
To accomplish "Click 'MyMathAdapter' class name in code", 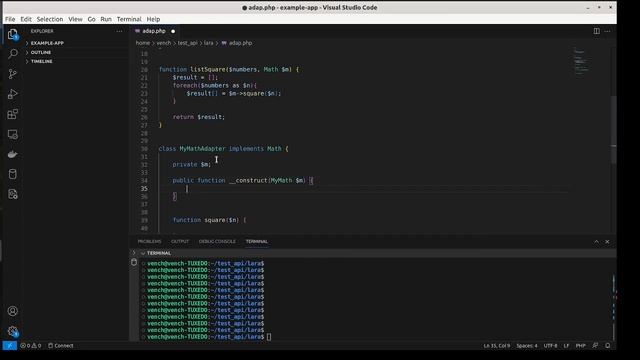I will (x=202, y=149).
